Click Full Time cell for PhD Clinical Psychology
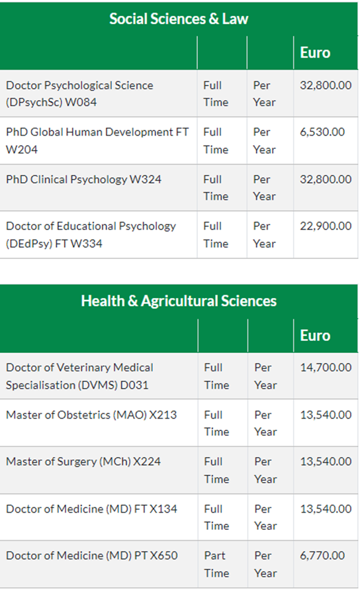Viewport: 364px width, 590px height. pos(216,188)
